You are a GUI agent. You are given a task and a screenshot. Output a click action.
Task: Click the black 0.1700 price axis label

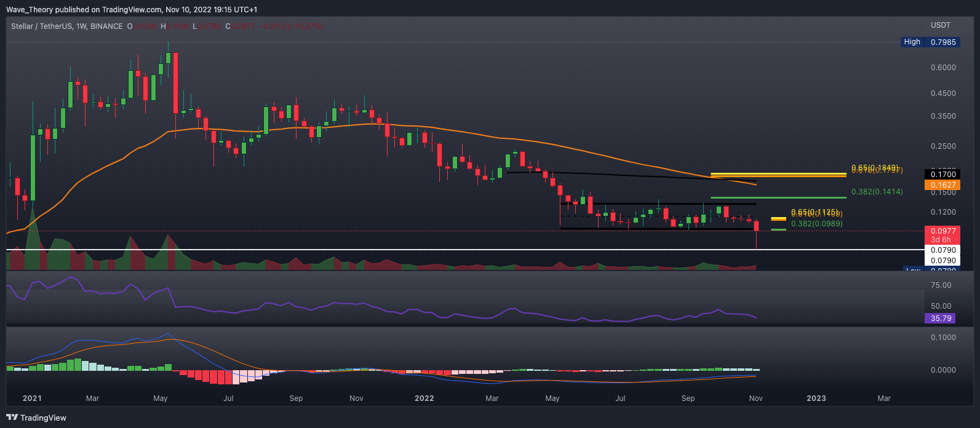[x=942, y=175]
